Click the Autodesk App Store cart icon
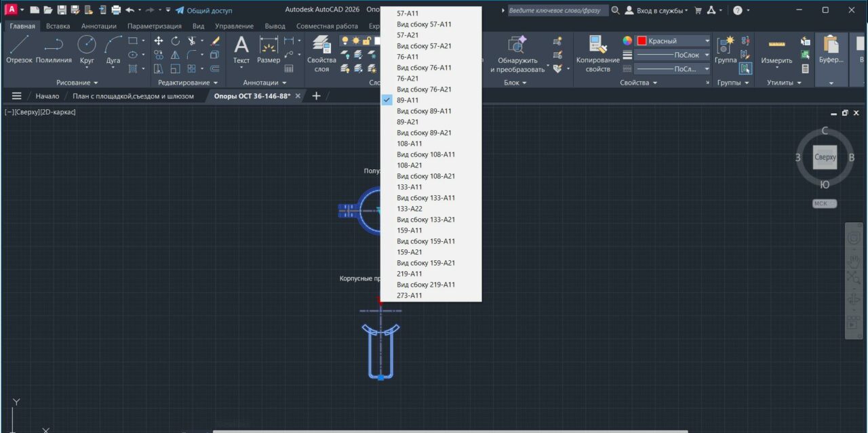Screen dimensions: 868x433 click(698, 10)
